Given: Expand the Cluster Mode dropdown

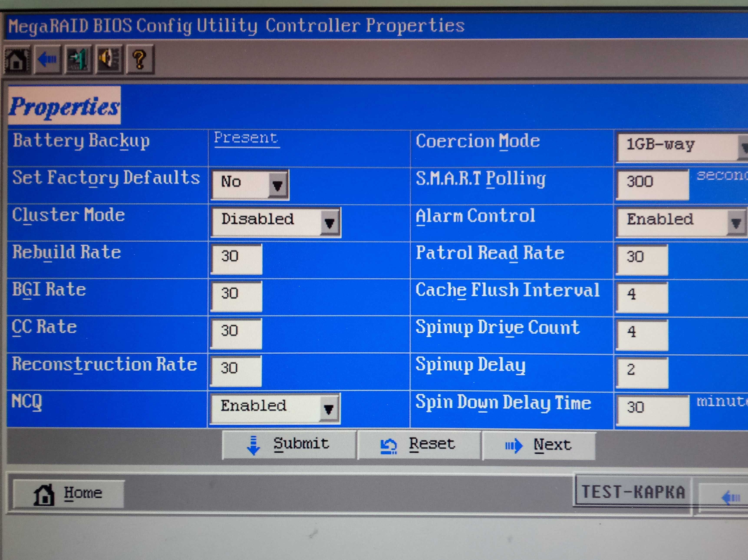Looking at the screenshot, I should (x=276, y=222).
